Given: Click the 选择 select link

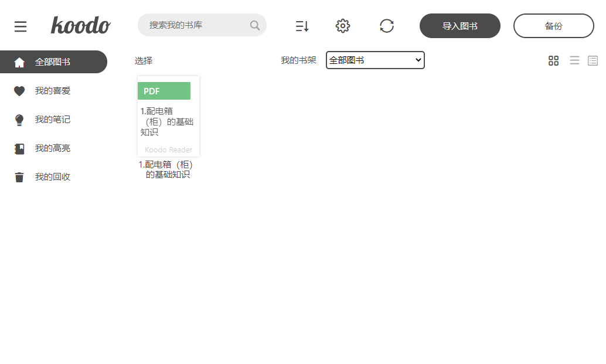Looking at the screenshot, I should click(144, 61).
